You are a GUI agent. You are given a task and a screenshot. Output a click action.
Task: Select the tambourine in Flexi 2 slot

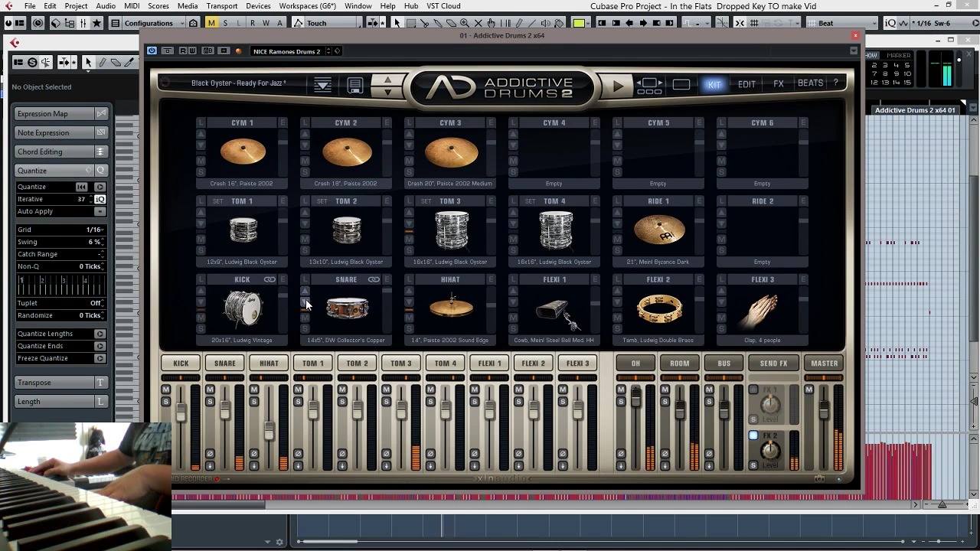(658, 308)
